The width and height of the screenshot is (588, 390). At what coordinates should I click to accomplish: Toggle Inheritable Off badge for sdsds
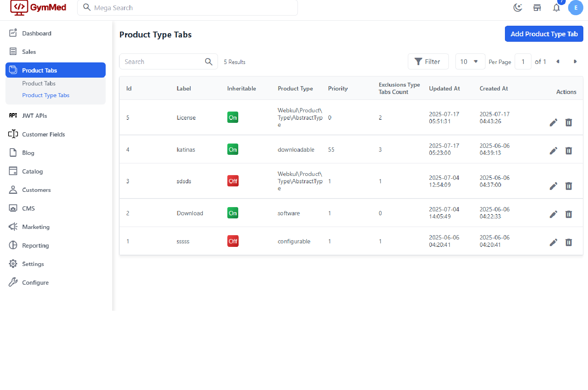pyautogui.click(x=233, y=181)
